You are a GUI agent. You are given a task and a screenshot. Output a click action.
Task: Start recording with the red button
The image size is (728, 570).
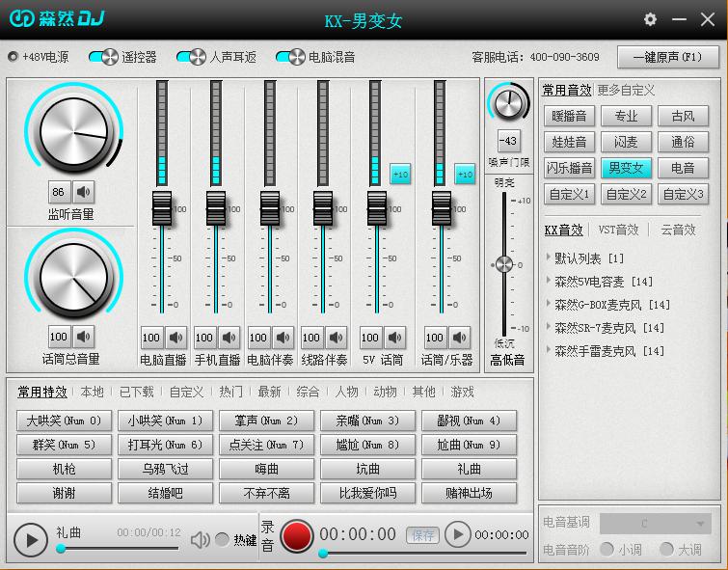click(296, 535)
